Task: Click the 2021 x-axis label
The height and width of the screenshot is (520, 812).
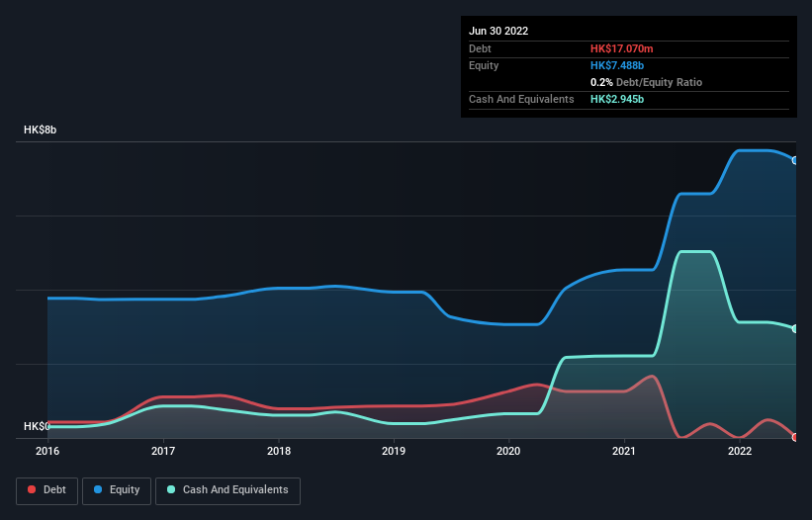Action: [x=624, y=451]
